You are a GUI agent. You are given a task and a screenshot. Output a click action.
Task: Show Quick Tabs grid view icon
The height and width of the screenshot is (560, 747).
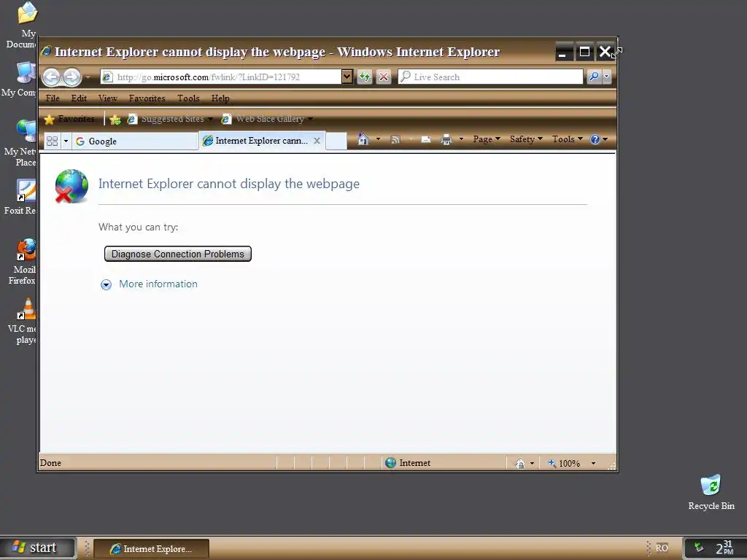pos(53,141)
